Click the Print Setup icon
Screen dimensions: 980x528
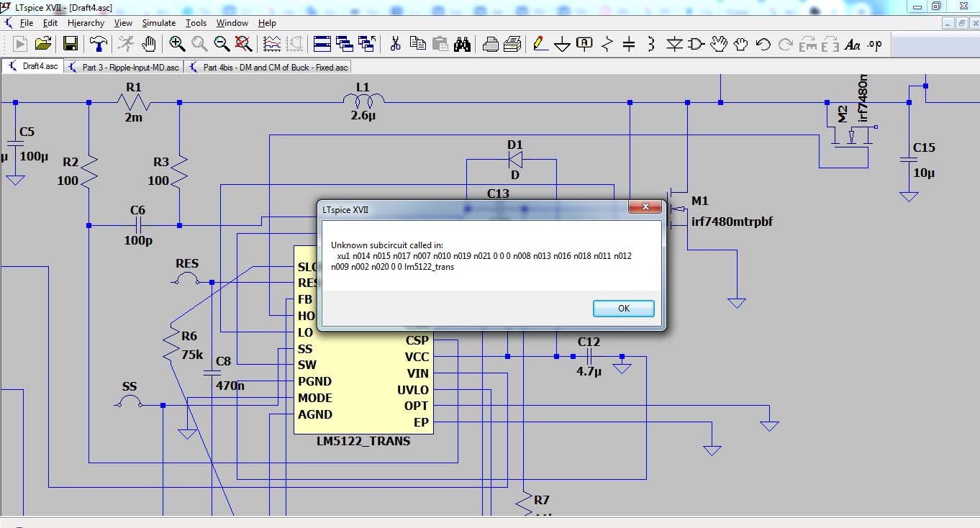[490, 44]
